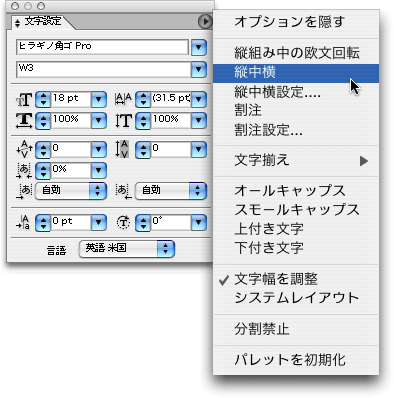Cycle the 文字設定 tab view arrows

(17, 23)
